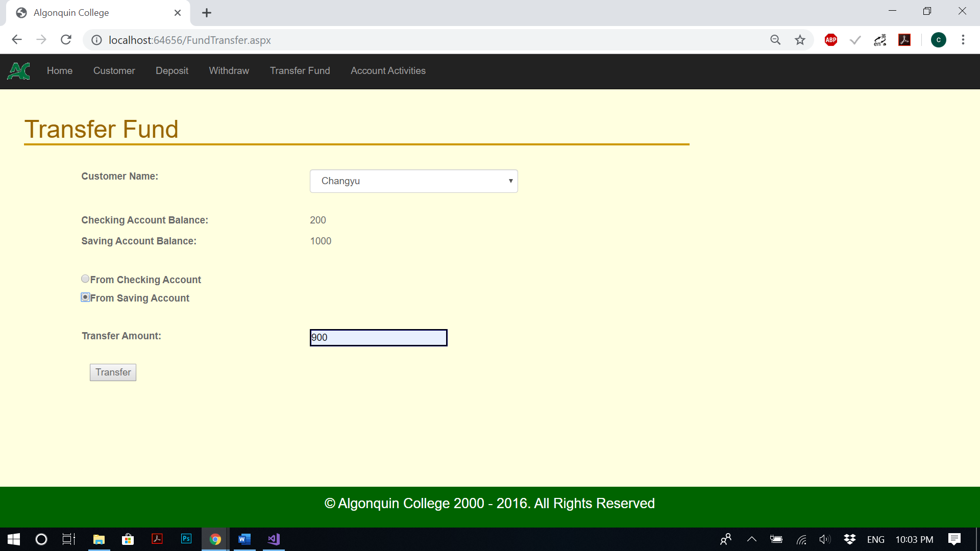Select From Saving Account radio button
The height and width of the screenshot is (551, 980).
point(85,297)
